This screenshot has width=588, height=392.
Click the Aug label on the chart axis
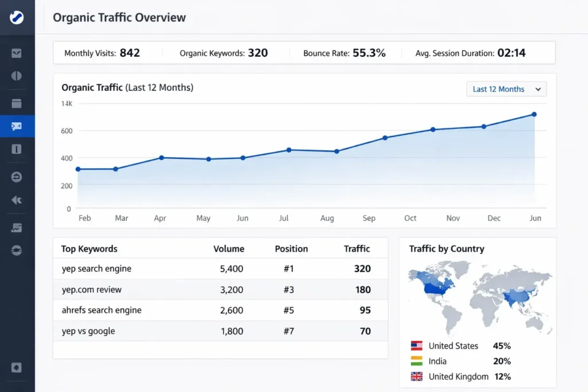click(x=327, y=218)
